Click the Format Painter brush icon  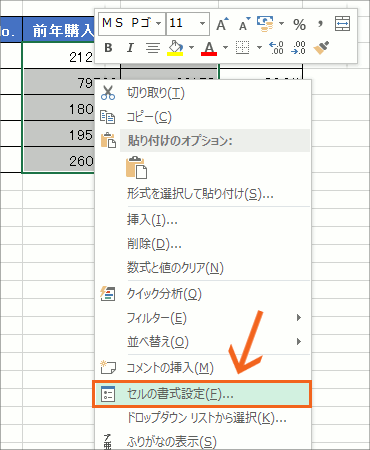click(321, 48)
